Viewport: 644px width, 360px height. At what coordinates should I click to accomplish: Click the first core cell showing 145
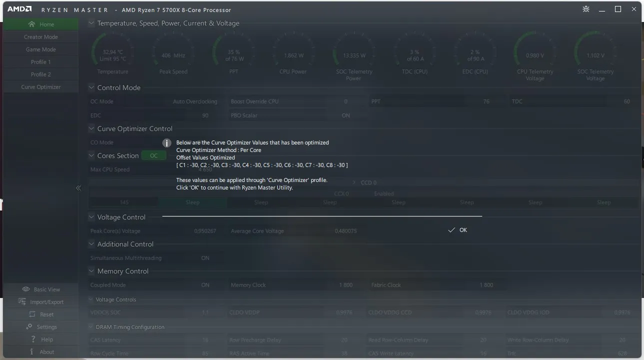point(124,202)
